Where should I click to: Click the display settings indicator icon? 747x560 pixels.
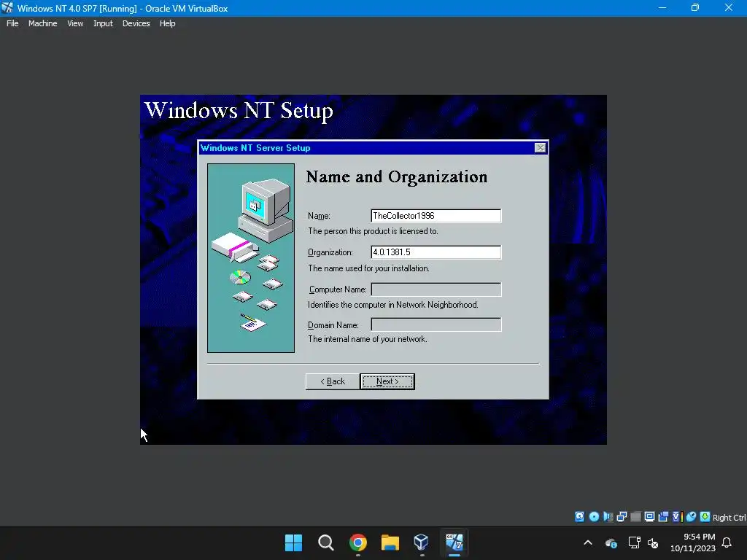(649, 517)
